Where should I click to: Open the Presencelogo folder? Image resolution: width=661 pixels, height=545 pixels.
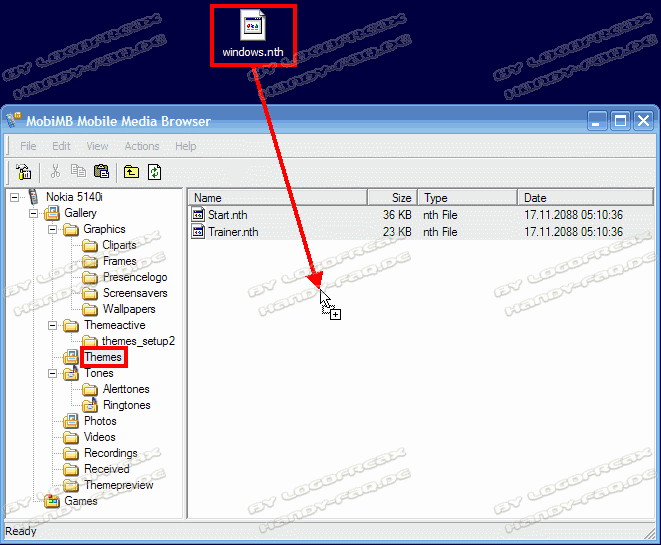pyautogui.click(x=135, y=277)
